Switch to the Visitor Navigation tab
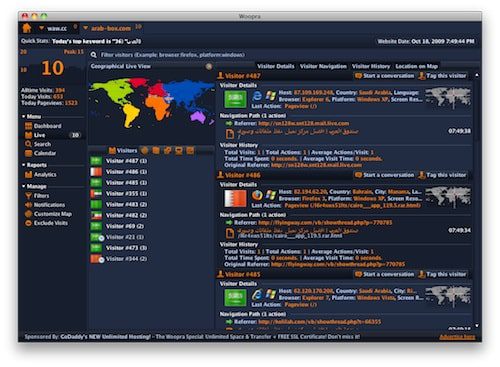Image resolution: width=500 pixels, height=367 pixels. [323, 66]
